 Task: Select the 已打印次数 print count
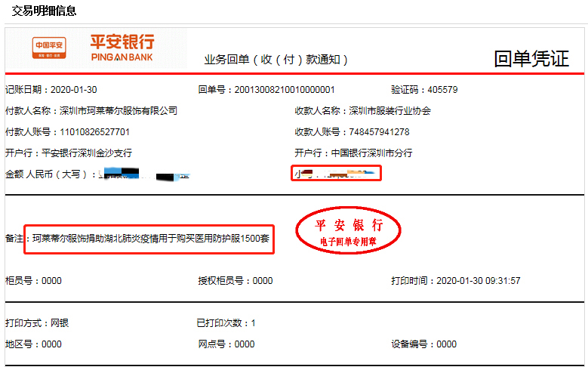pos(226,323)
